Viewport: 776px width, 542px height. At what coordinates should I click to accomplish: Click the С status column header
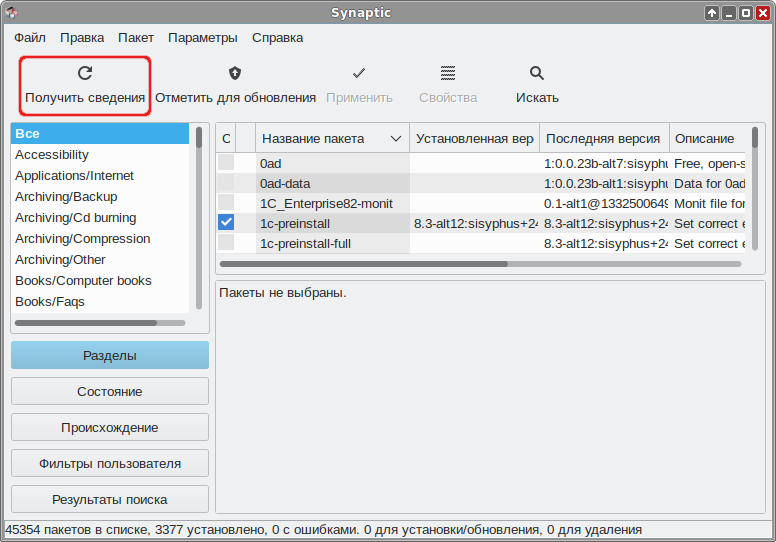[x=226, y=139]
